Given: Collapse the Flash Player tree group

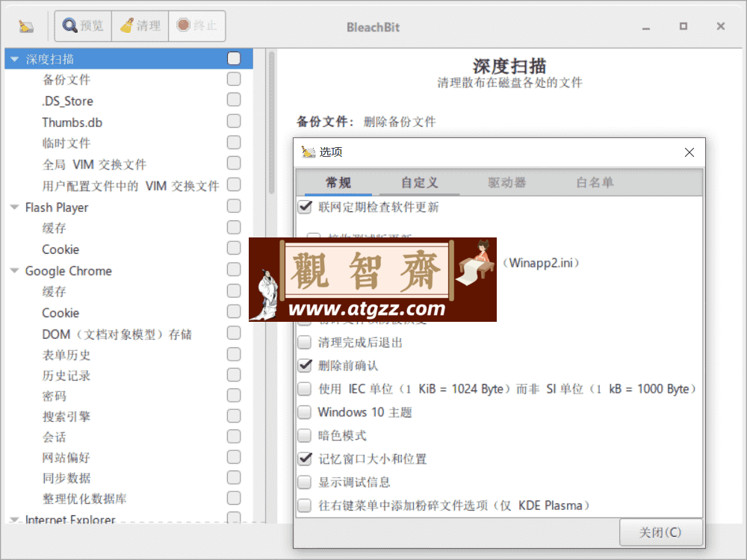Looking at the screenshot, I should [14, 207].
